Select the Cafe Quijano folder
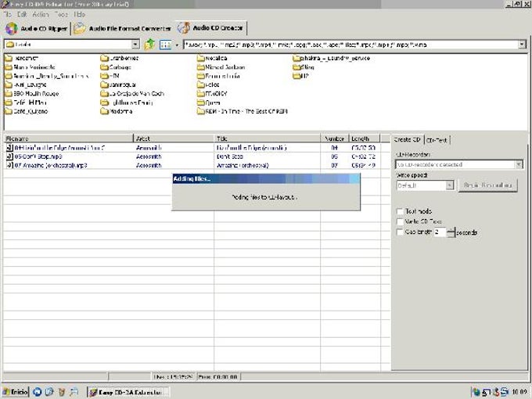Image resolution: width=532 pixels, height=399 pixels. pos(27,111)
